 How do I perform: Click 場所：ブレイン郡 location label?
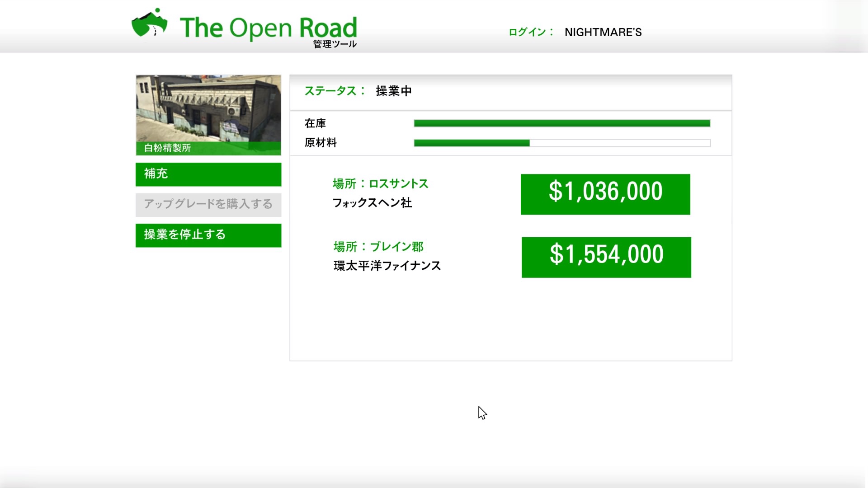pyautogui.click(x=378, y=247)
